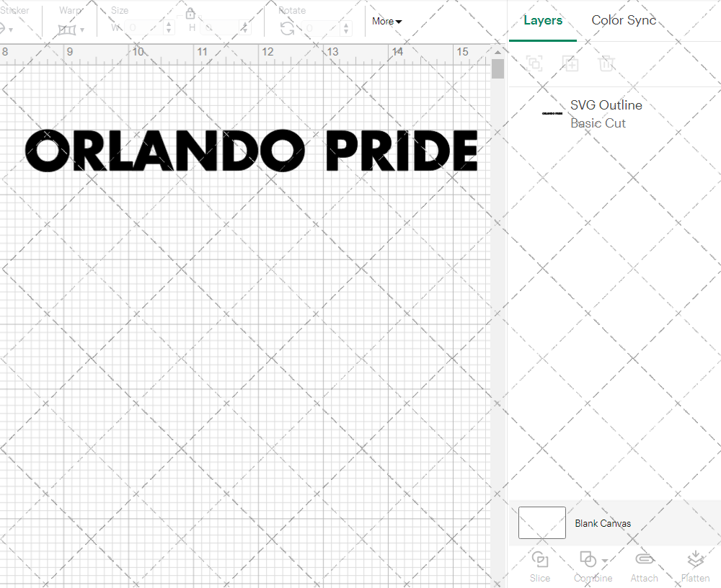Viewport: 721px width, 588px height.
Task: Open the More dropdown
Action: point(386,22)
